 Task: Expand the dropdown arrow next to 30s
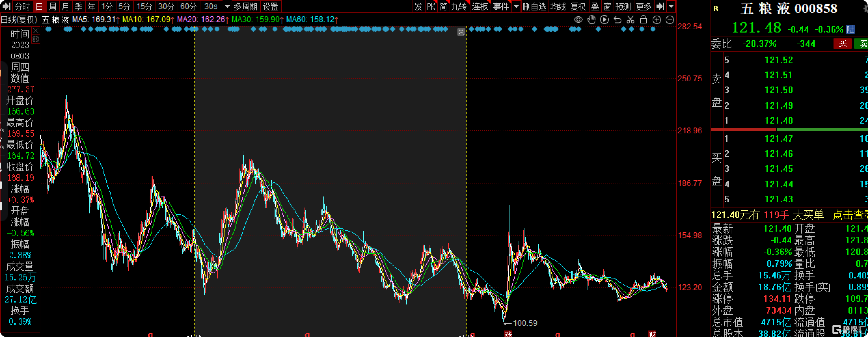click(227, 7)
